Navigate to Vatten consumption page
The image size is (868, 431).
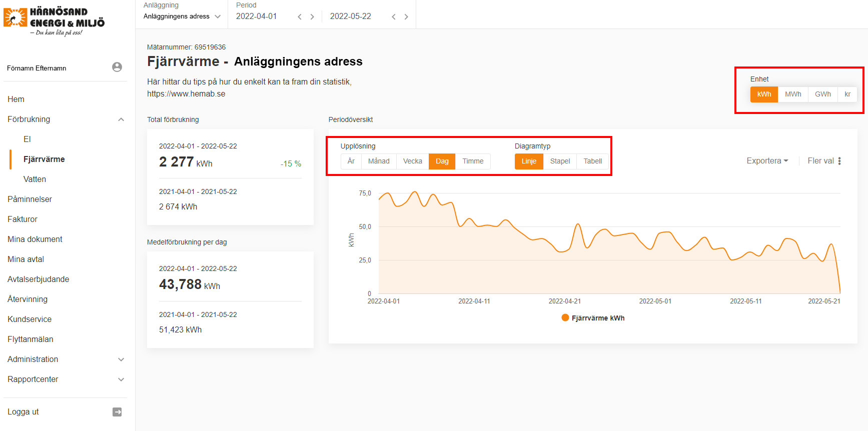point(35,179)
